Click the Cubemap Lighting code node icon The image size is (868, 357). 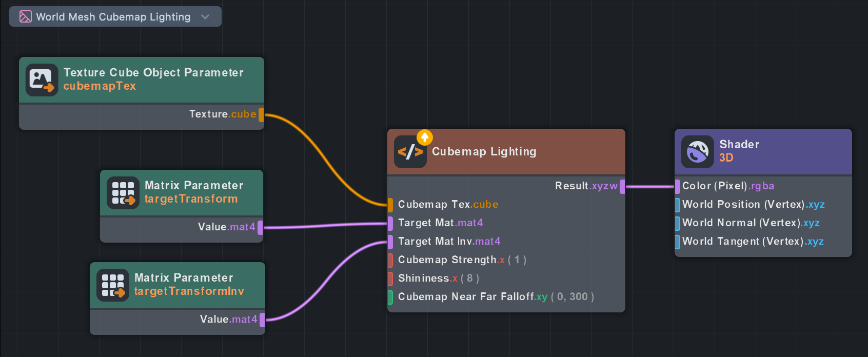[410, 152]
